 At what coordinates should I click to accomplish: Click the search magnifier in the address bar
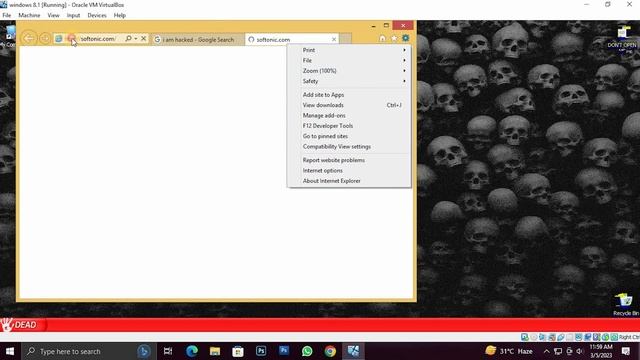[x=128, y=38]
